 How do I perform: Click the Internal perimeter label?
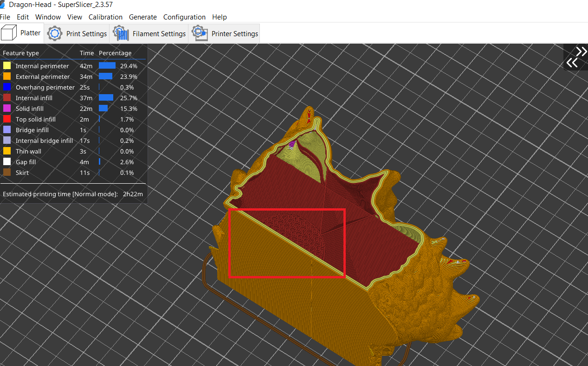(x=42, y=66)
